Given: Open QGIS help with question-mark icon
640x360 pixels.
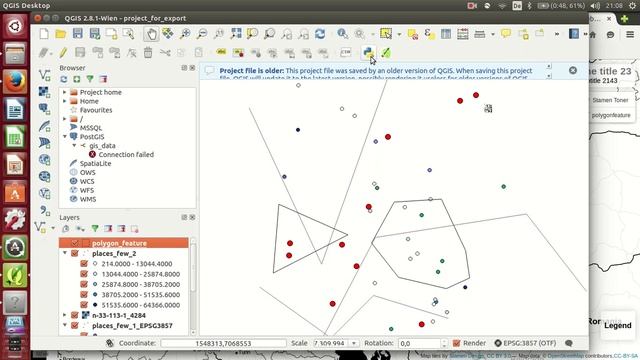Looking at the screenshot, I should click(x=574, y=33).
